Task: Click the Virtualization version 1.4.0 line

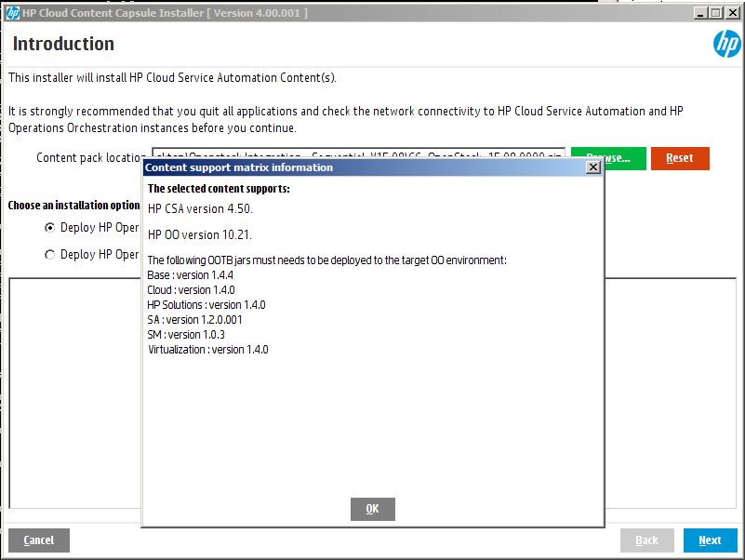Action: 208,350
